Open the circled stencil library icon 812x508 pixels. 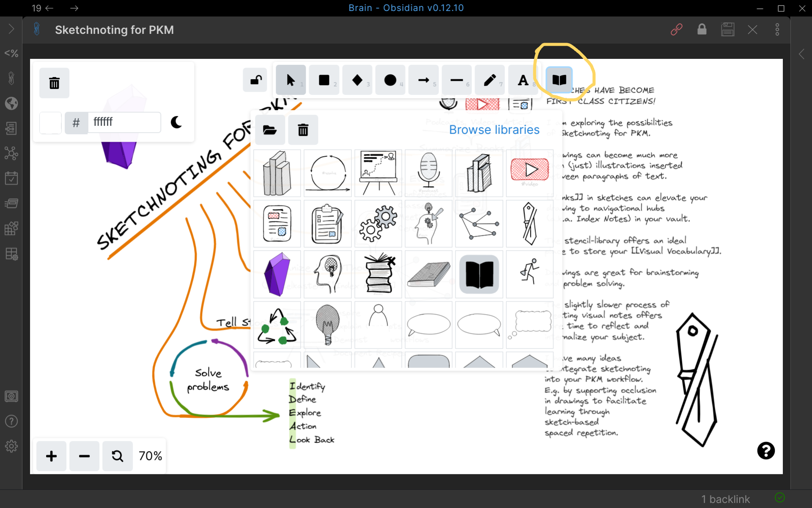click(x=559, y=80)
